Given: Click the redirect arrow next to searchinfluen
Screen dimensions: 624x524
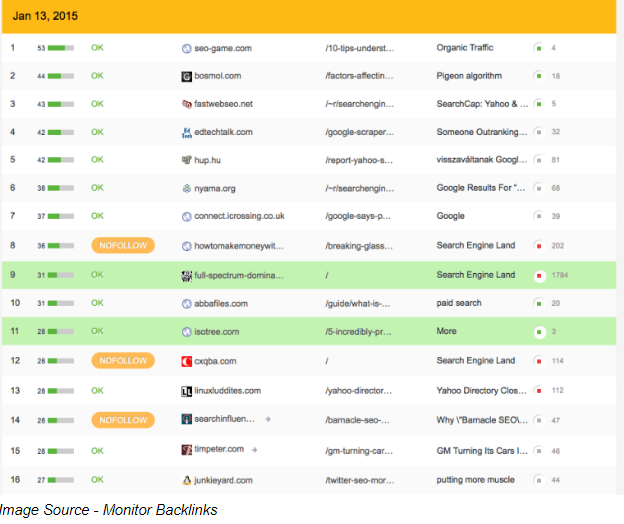Looking at the screenshot, I should coord(268,419).
